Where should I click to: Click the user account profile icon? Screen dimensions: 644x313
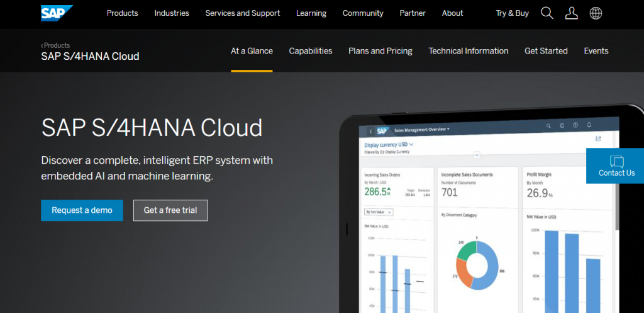coord(571,13)
